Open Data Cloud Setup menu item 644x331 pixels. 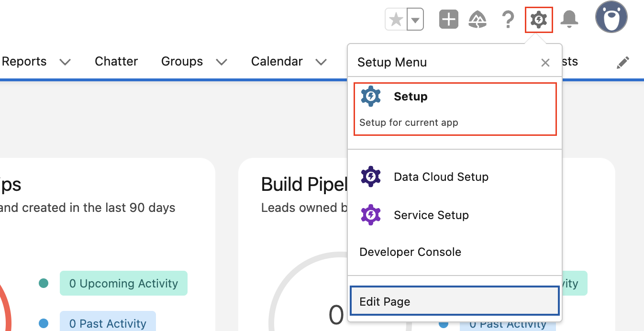(x=455, y=177)
